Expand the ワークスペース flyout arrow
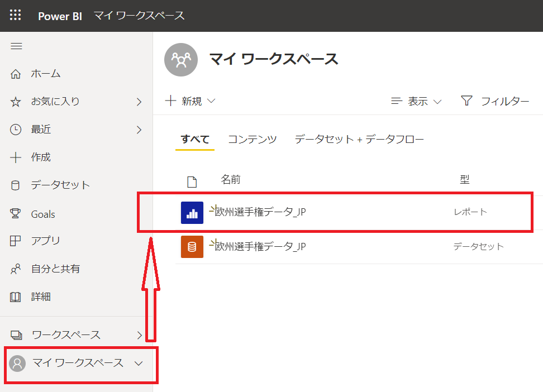The height and width of the screenshot is (392, 543). (x=139, y=335)
